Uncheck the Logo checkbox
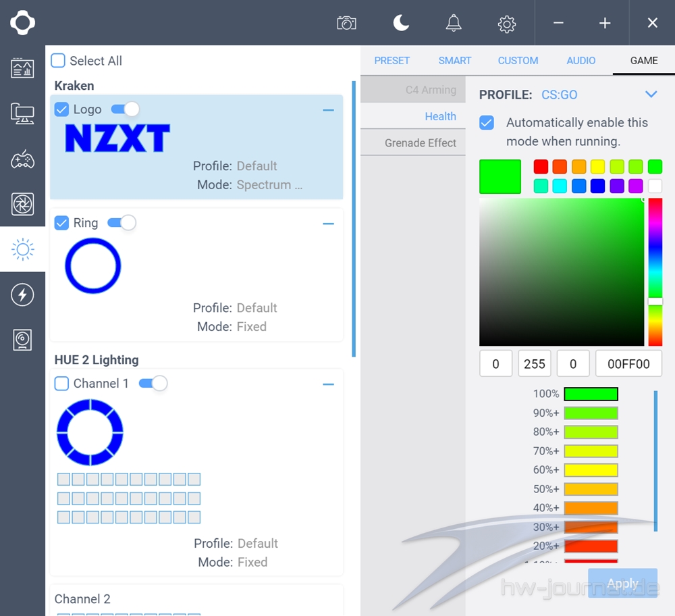675x616 pixels. click(x=61, y=109)
